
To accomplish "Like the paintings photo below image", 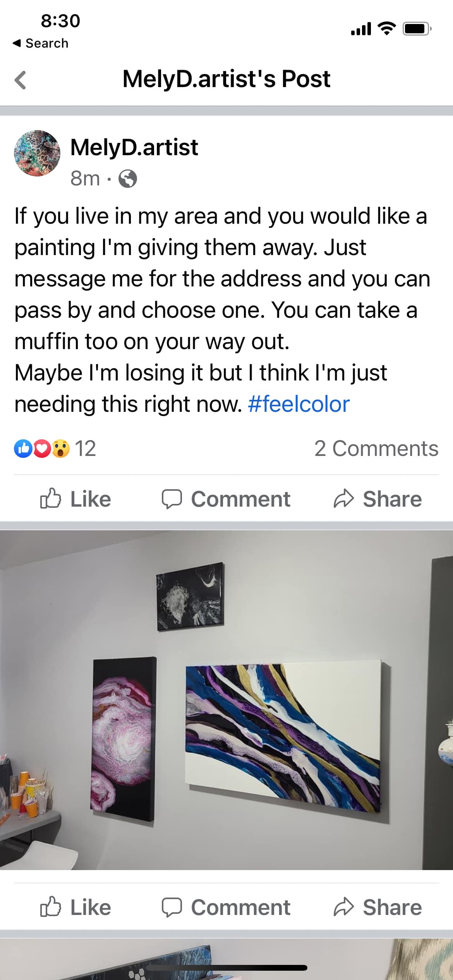I will [75, 907].
